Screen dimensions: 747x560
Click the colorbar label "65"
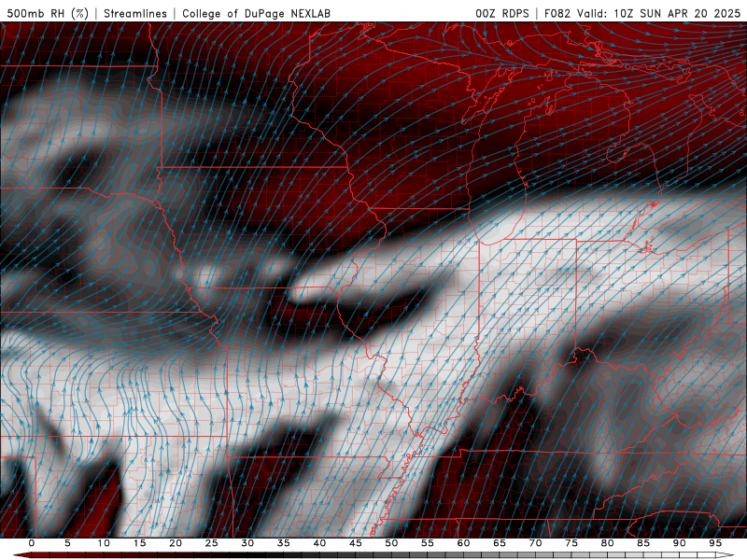(x=500, y=543)
